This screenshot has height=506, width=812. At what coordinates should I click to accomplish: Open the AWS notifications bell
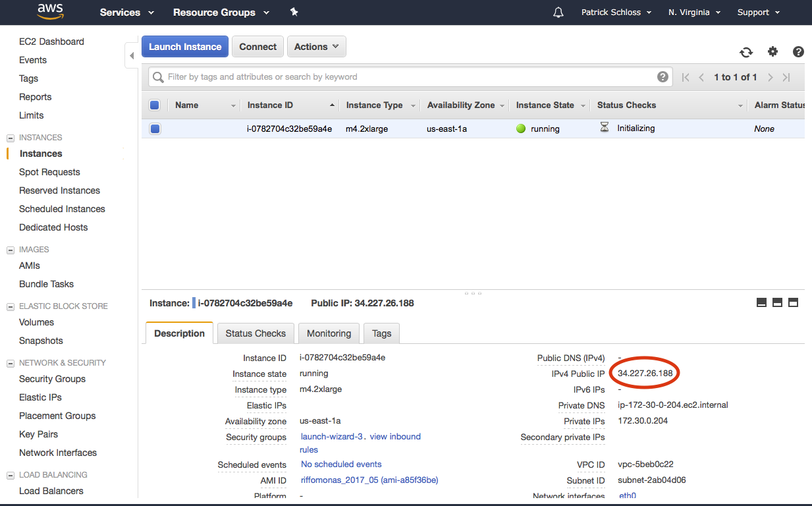click(558, 11)
